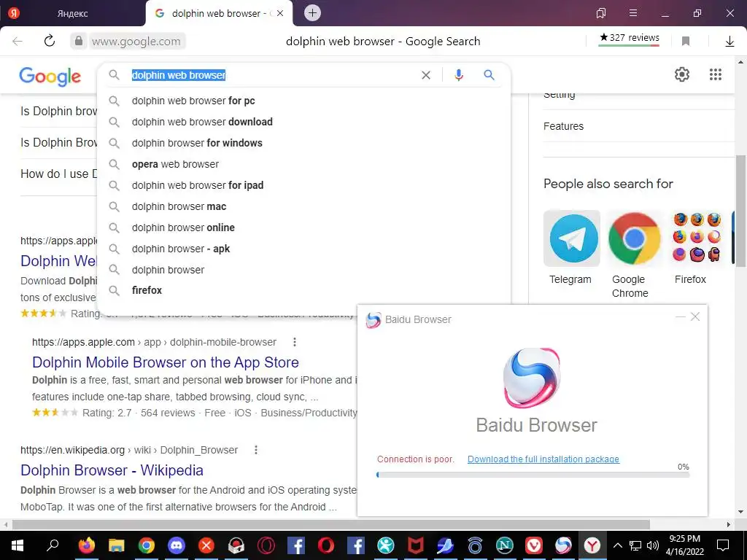
Task: Choose suggestion 'dolphin browser for windows'
Action: pyautogui.click(x=304, y=143)
